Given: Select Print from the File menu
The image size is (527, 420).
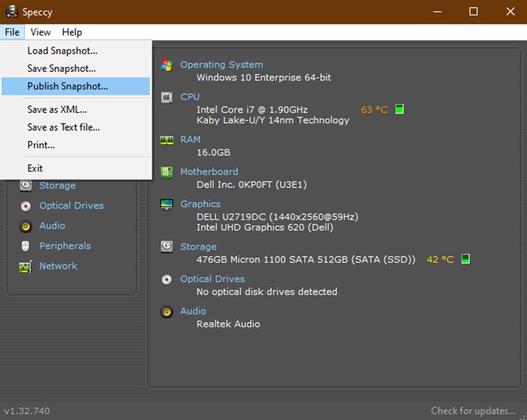Looking at the screenshot, I should click(76, 145).
